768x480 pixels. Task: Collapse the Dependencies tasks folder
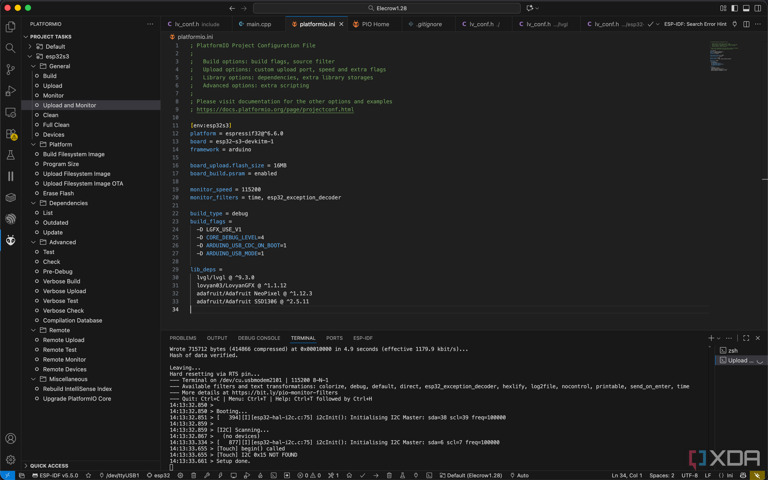[x=33, y=203]
